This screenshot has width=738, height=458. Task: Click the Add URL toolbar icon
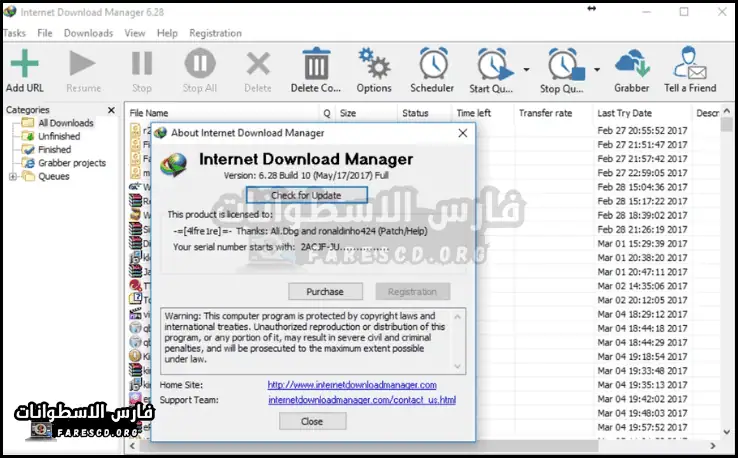click(x=24, y=66)
